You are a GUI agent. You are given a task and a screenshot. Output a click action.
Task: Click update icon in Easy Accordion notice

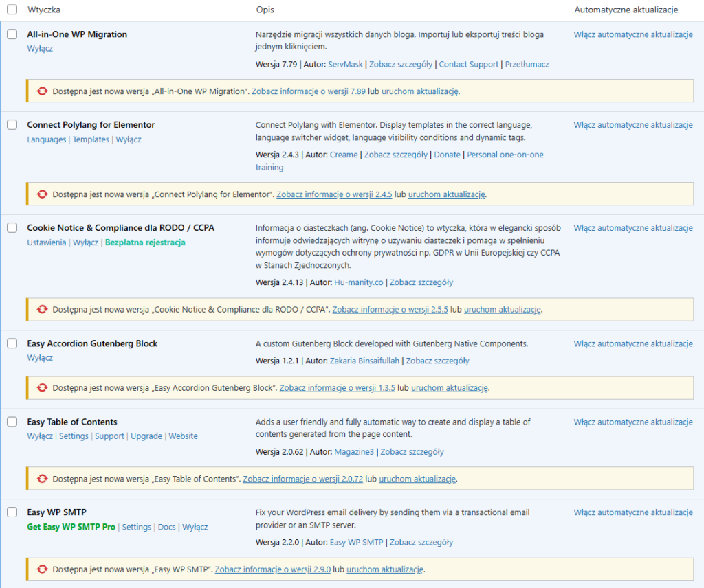pos(43,388)
